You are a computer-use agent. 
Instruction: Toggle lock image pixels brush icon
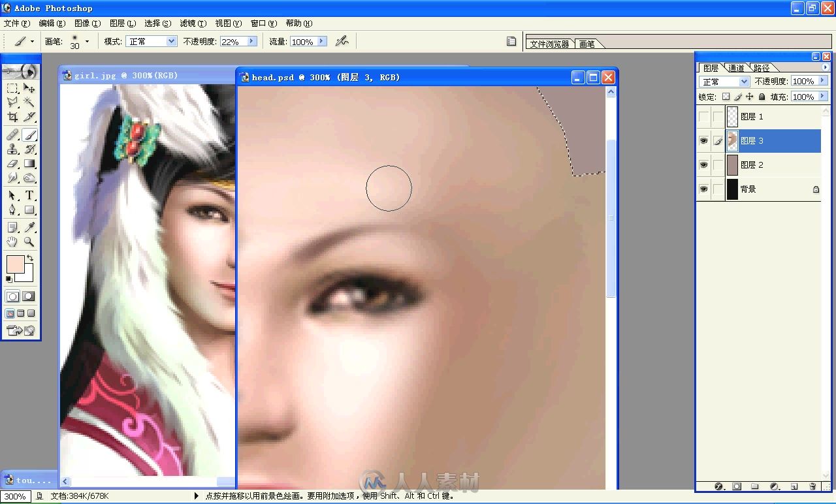[737, 97]
